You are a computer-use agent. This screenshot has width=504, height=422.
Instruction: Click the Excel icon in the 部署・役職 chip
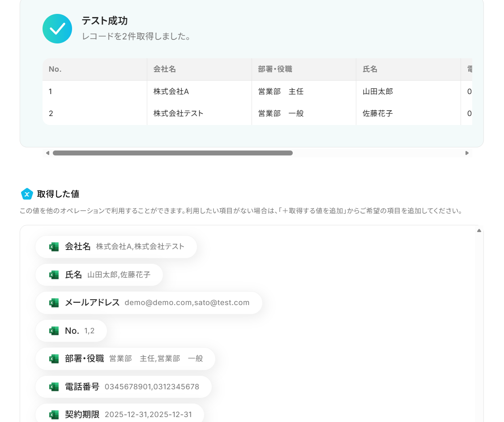54,359
